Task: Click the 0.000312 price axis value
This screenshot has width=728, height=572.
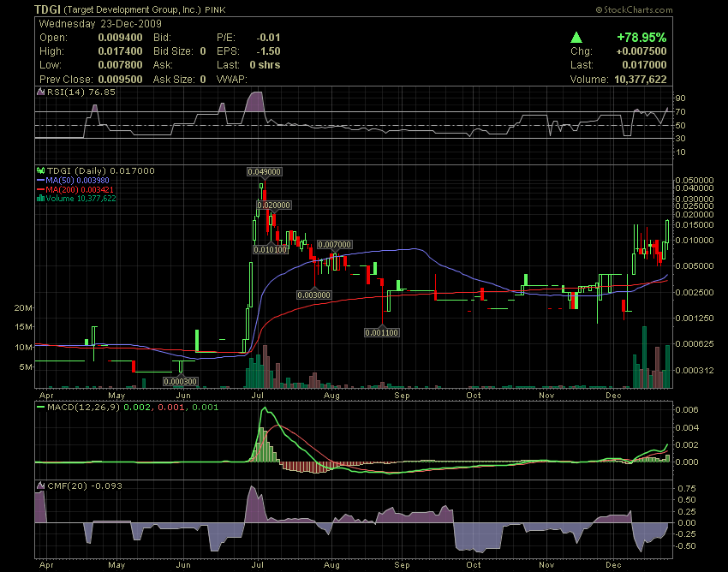Action: point(695,370)
